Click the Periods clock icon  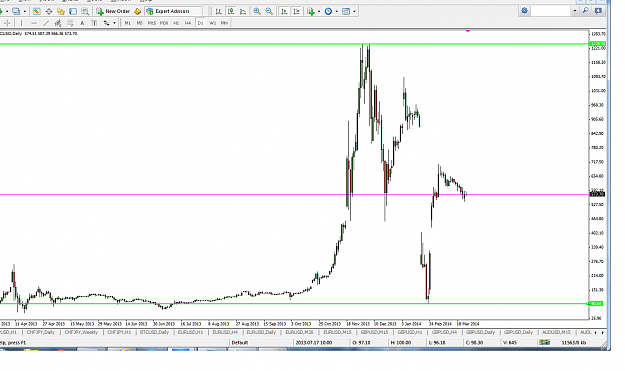(x=328, y=11)
